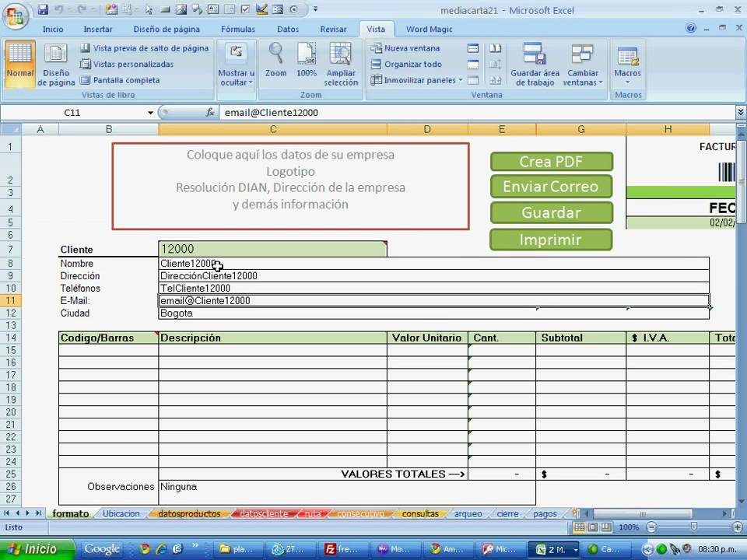Click Guardar área de trabajo
747x560 pixels.
click(535, 65)
